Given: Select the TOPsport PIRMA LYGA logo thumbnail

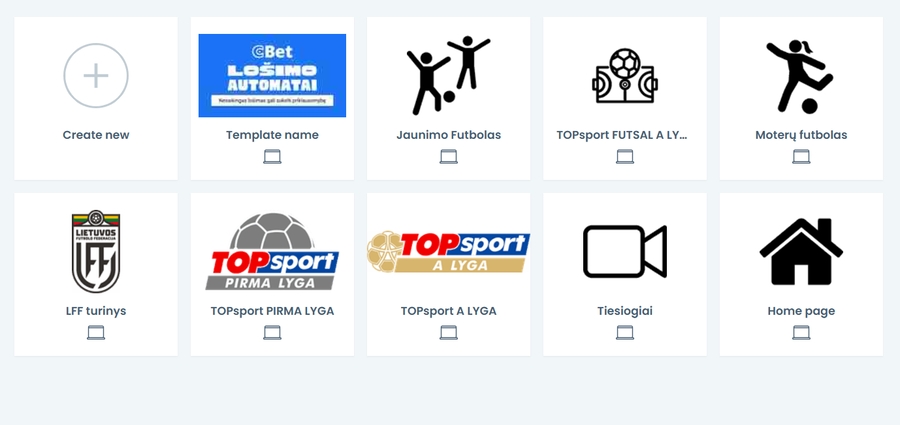Looking at the screenshot, I should click(x=272, y=252).
